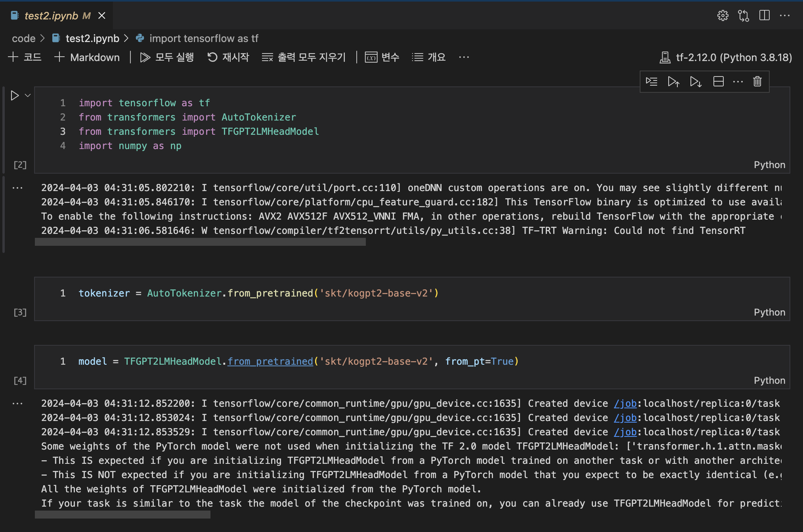Open notebook settings gear icon

(723, 15)
